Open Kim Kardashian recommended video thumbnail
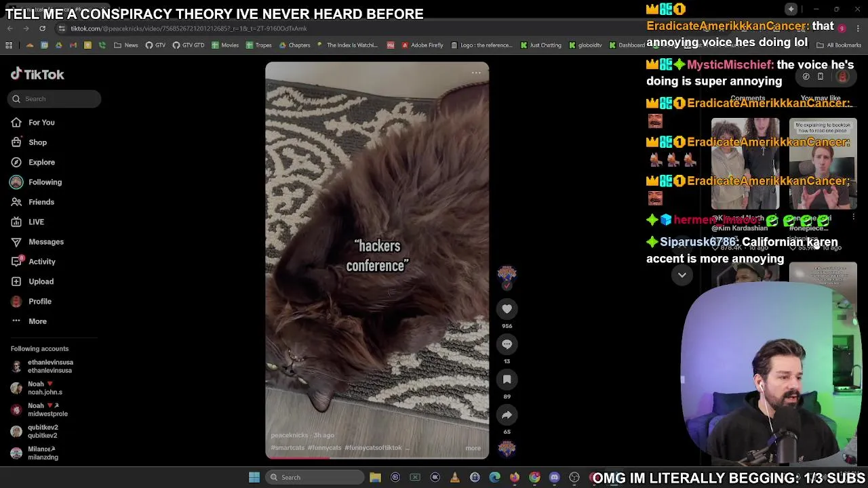868x488 pixels. pos(745,164)
